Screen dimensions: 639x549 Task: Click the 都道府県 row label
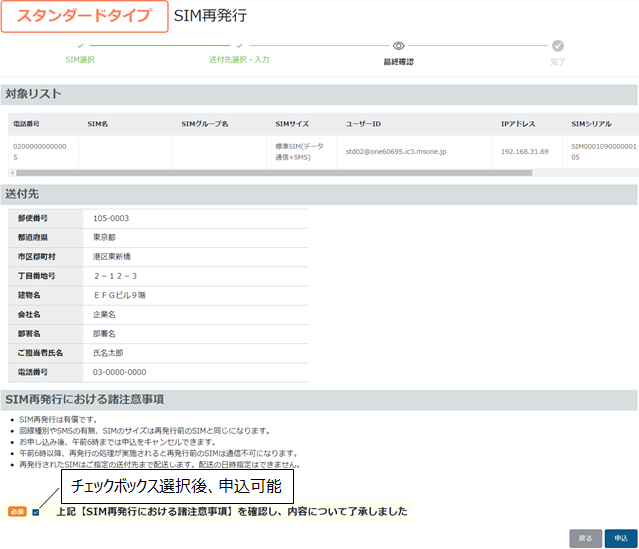coord(33,238)
